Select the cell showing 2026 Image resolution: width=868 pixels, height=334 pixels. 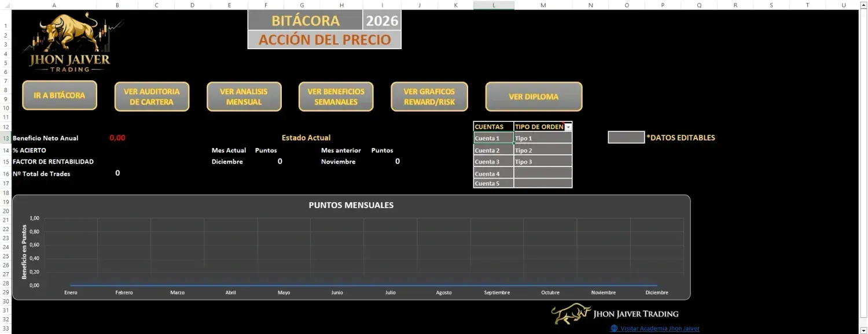(381, 20)
